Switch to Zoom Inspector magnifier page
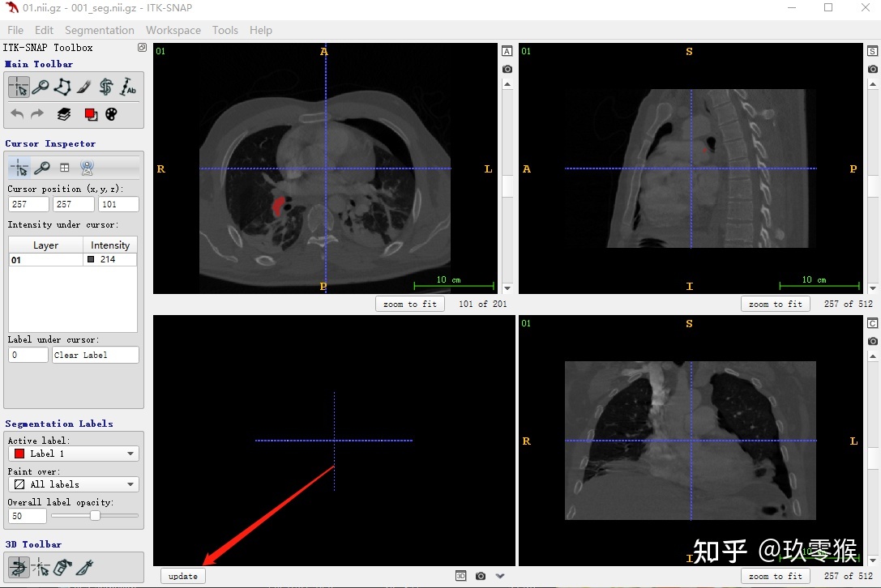The width and height of the screenshot is (881, 588). click(x=42, y=168)
